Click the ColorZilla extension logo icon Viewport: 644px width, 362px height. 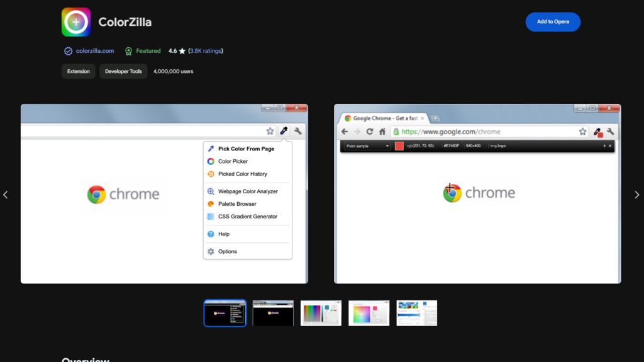76,22
